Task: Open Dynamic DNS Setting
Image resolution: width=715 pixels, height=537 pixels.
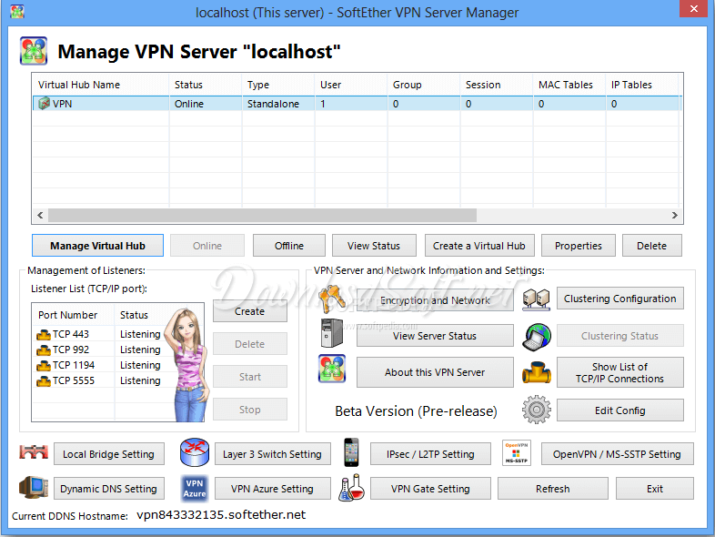Action: (x=109, y=489)
